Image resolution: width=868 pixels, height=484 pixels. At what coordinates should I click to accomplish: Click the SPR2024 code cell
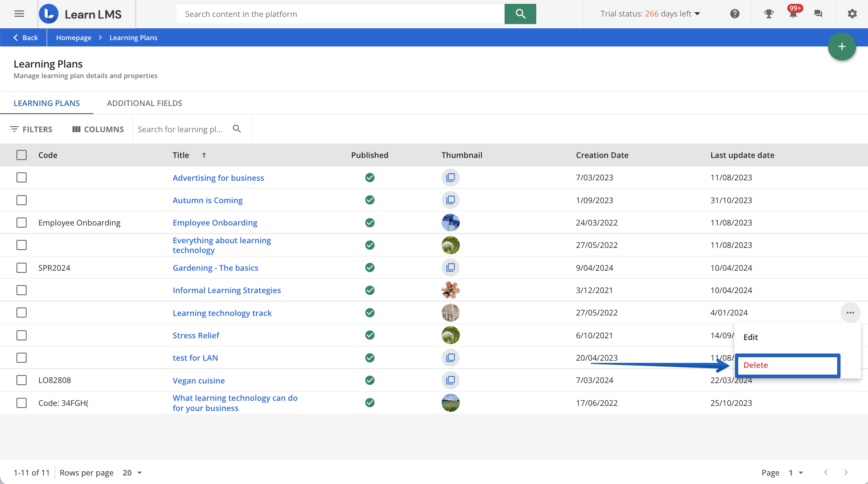pos(54,268)
